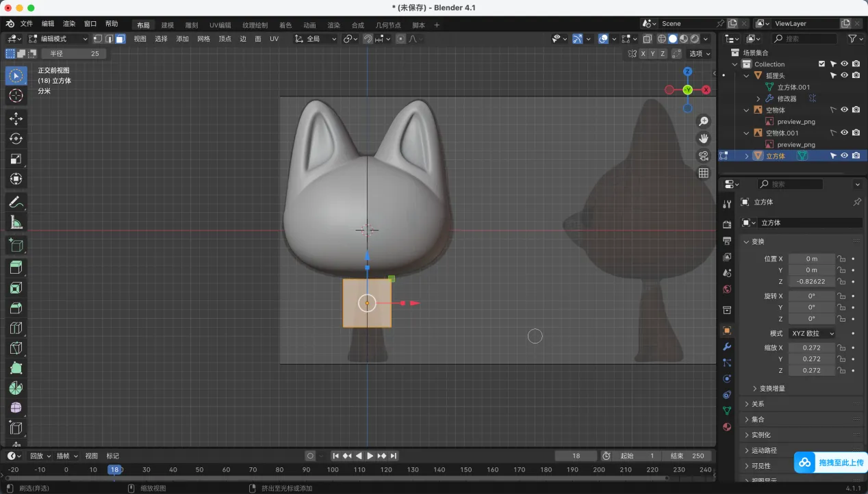
Task: Select the Scale tool
Action: [16, 159]
